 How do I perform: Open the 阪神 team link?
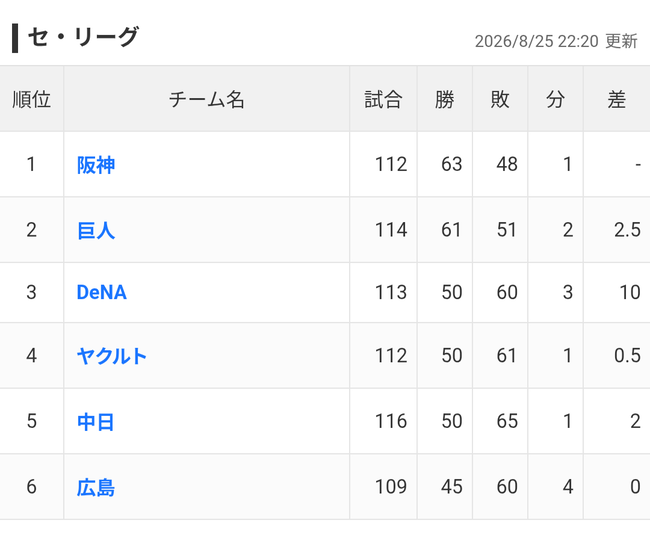pos(96,165)
